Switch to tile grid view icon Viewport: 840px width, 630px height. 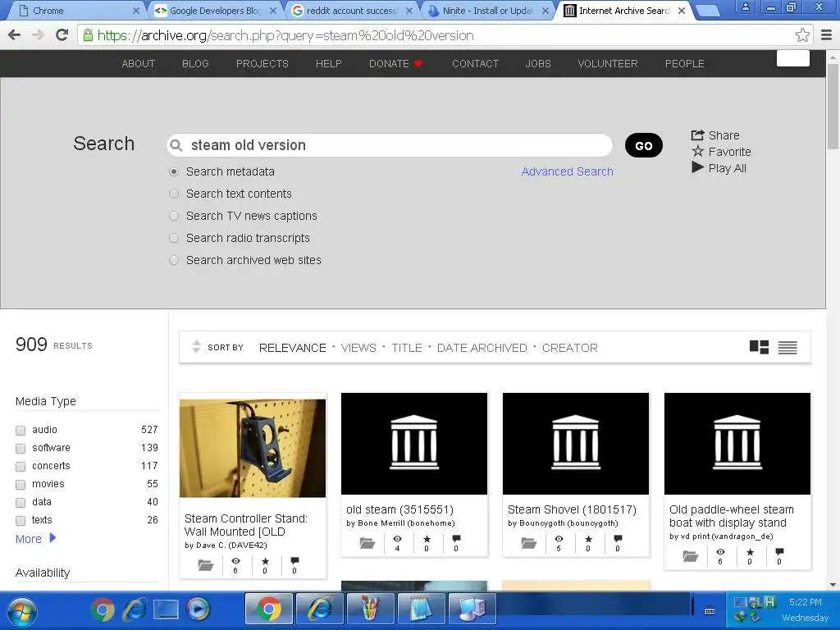(x=759, y=347)
